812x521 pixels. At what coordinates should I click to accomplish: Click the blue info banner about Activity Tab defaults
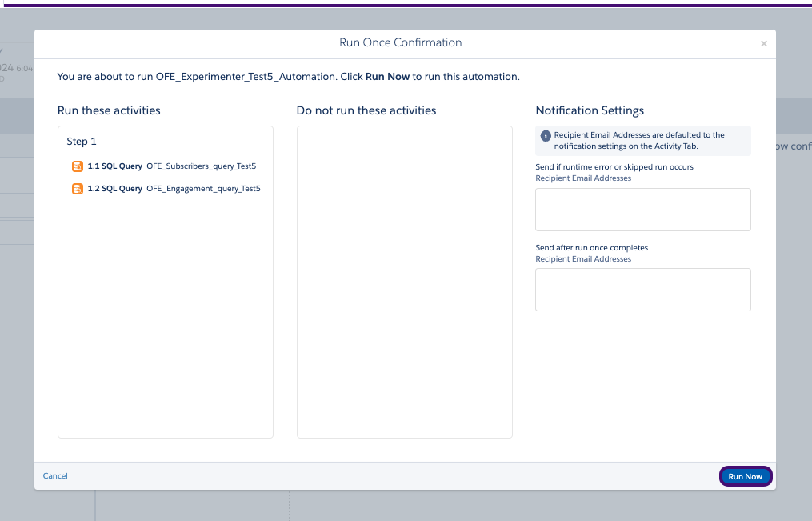[642, 141]
